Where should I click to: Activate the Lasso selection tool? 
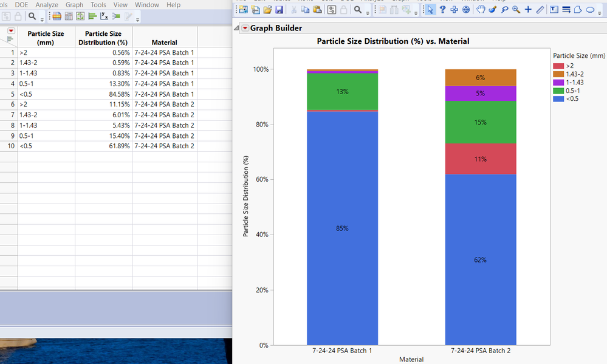point(504,10)
